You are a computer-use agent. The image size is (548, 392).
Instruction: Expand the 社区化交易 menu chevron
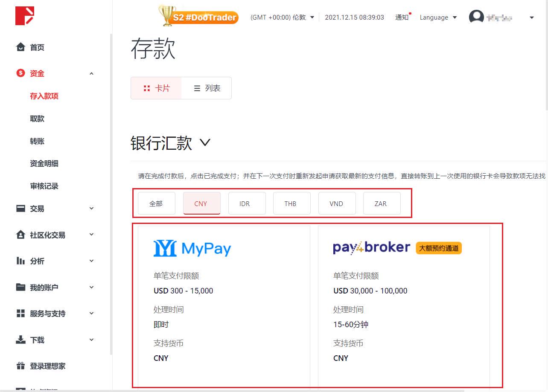pos(91,235)
